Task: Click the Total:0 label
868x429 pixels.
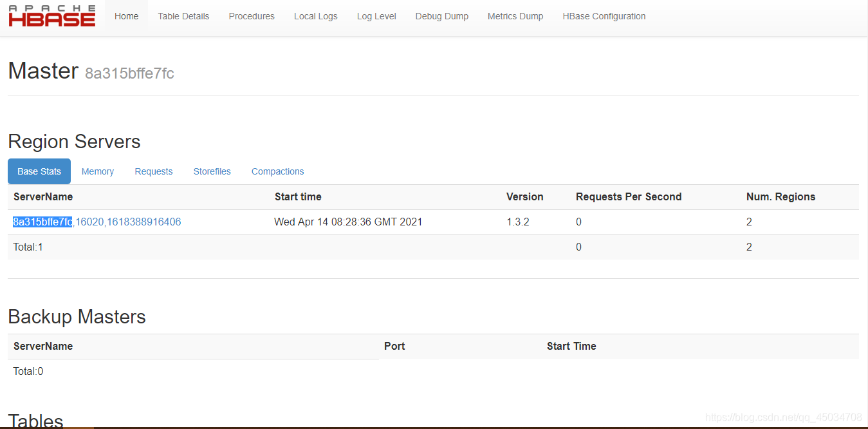Action: coord(28,371)
